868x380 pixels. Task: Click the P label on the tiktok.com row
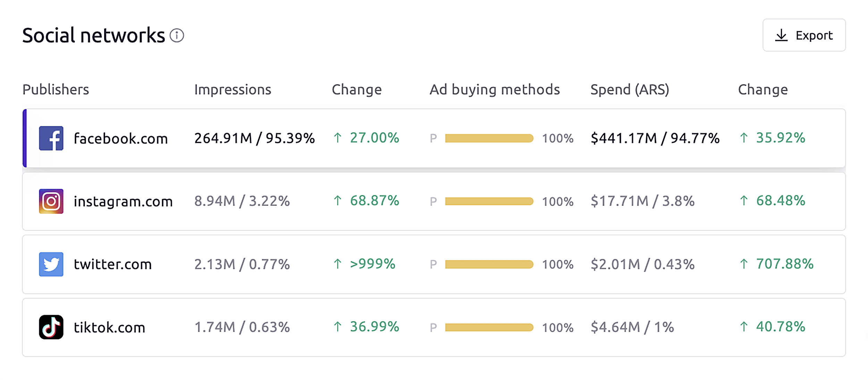(433, 327)
